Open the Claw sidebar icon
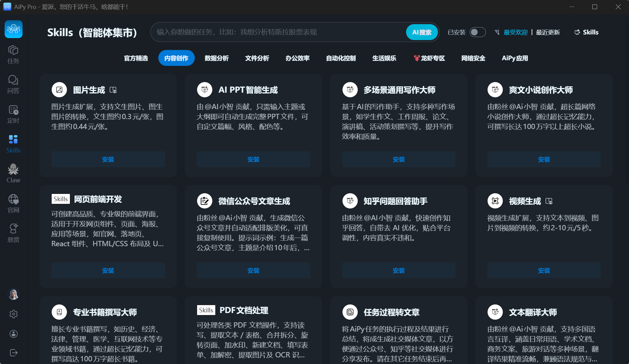The width and height of the screenshot is (629, 364). (x=13, y=174)
